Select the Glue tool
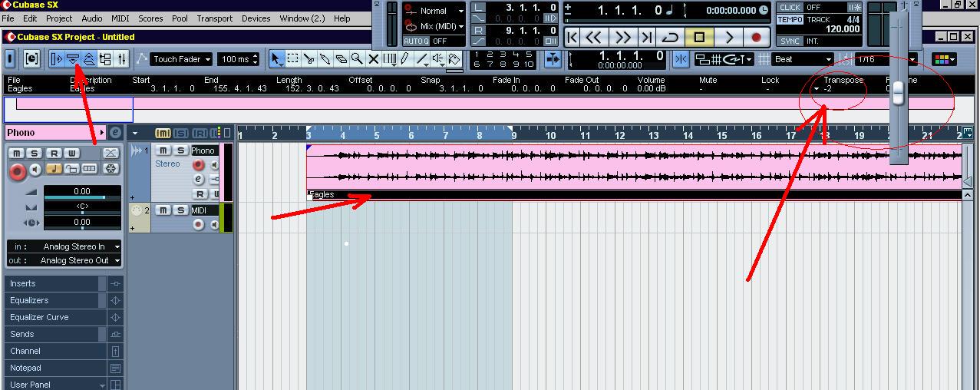Screen dimensions: 980x390 pyautogui.click(x=325, y=59)
